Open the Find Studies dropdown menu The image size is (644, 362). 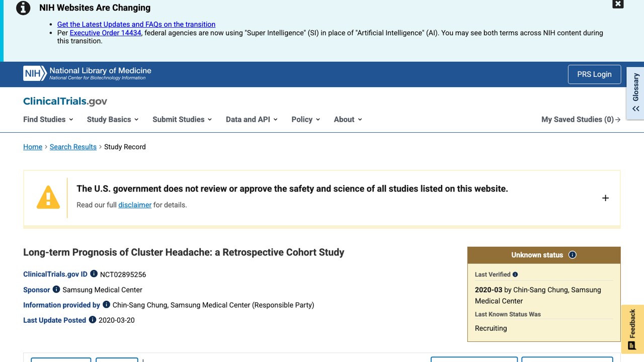coord(48,119)
